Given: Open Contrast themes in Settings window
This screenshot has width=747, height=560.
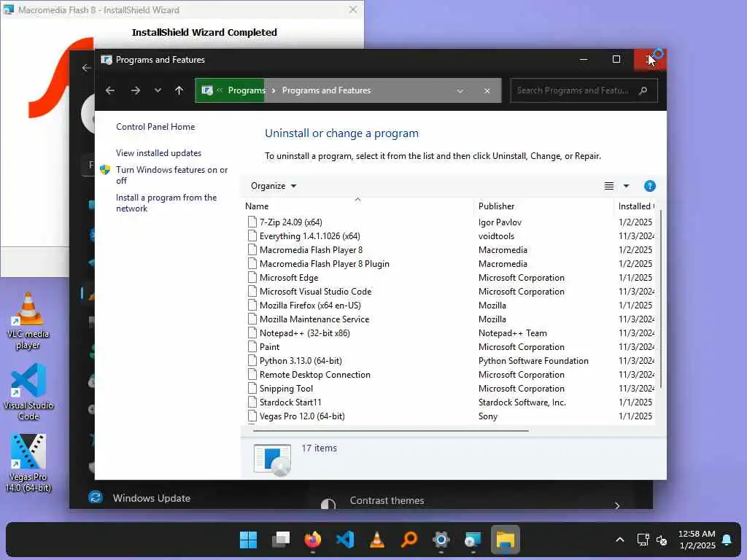Looking at the screenshot, I should [x=387, y=500].
